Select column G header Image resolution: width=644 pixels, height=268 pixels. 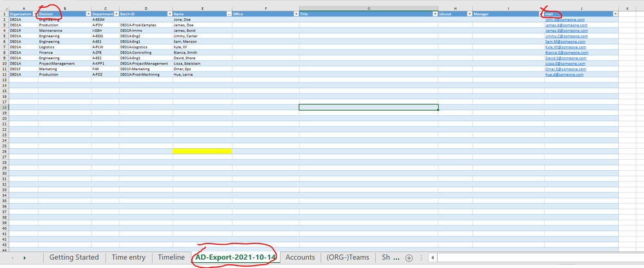[x=368, y=8]
